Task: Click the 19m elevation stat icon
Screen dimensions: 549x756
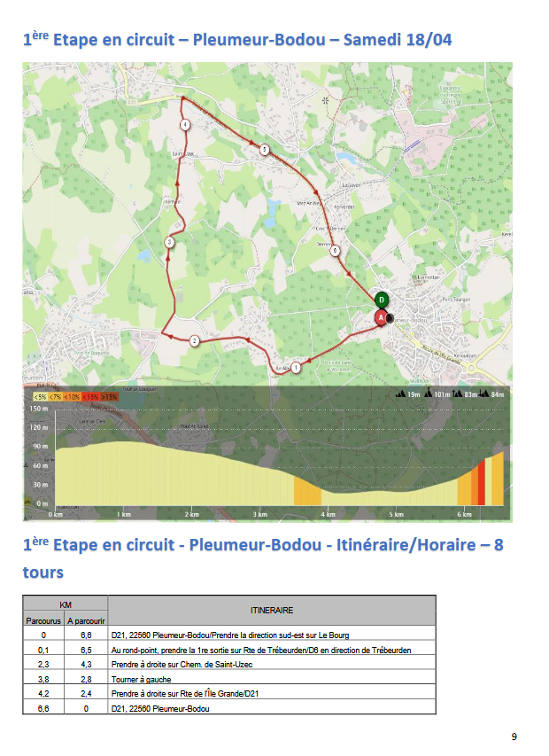Action: tap(401, 394)
